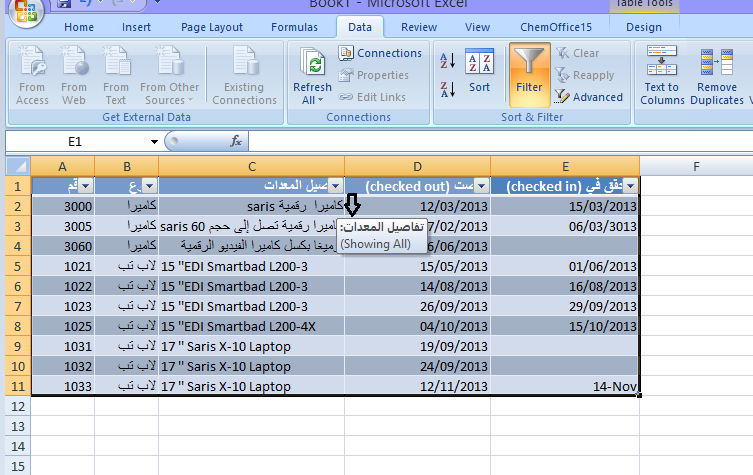Select column A header
753x475 pixels.
pos(62,166)
